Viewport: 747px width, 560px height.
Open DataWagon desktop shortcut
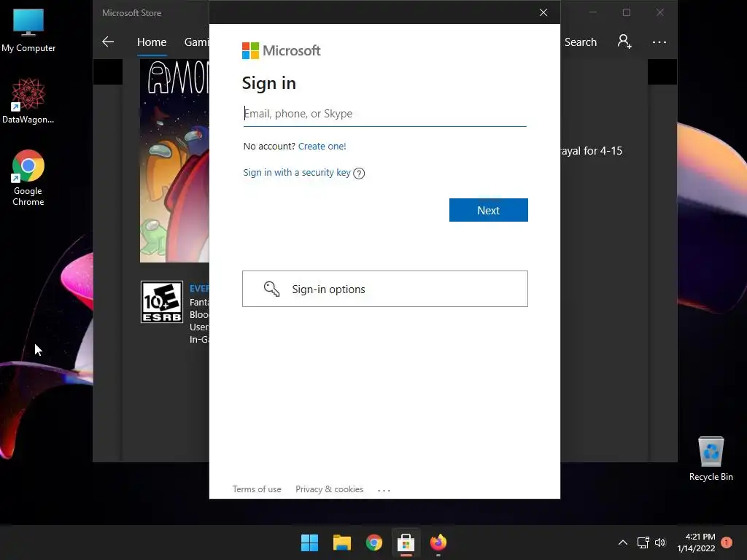click(28, 101)
